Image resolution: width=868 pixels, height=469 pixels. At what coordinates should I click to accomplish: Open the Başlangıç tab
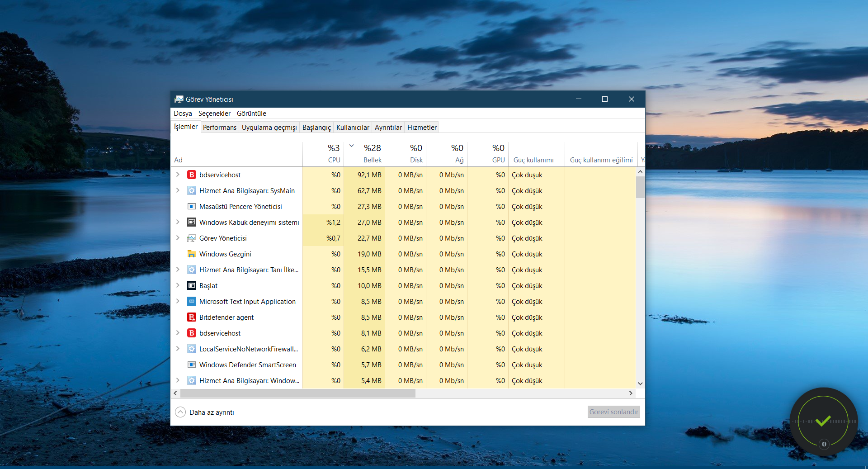(316, 128)
